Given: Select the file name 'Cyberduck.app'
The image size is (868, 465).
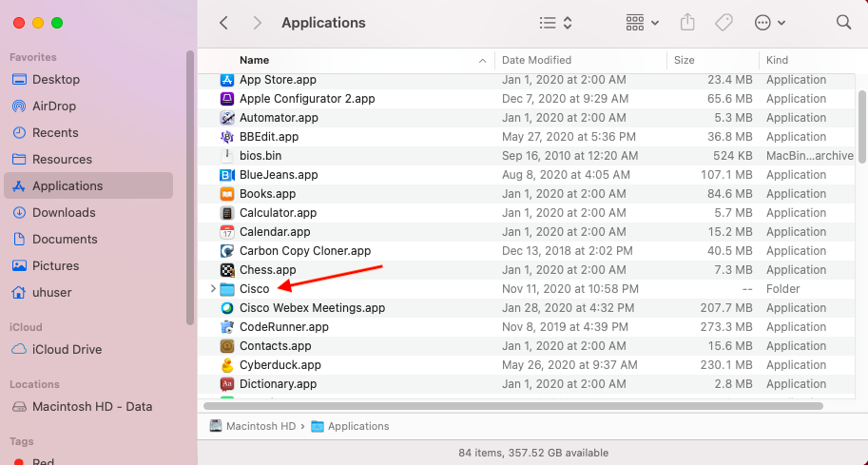Looking at the screenshot, I should [x=280, y=365].
